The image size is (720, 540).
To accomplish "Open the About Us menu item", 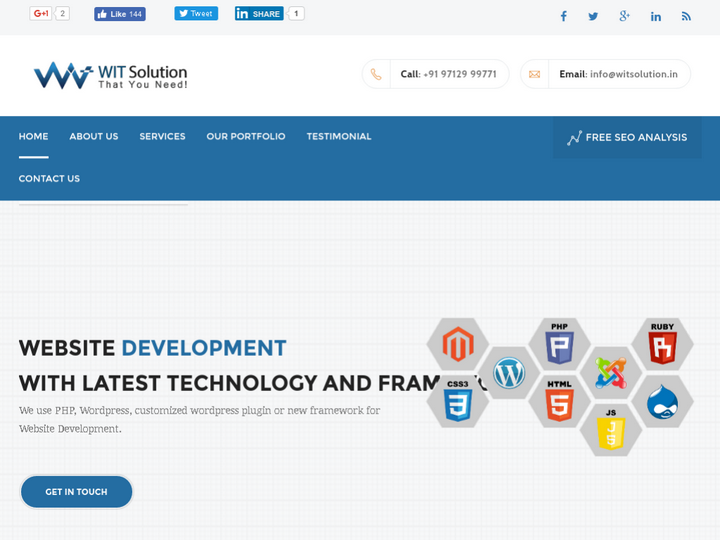I will (x=94, y=137).
